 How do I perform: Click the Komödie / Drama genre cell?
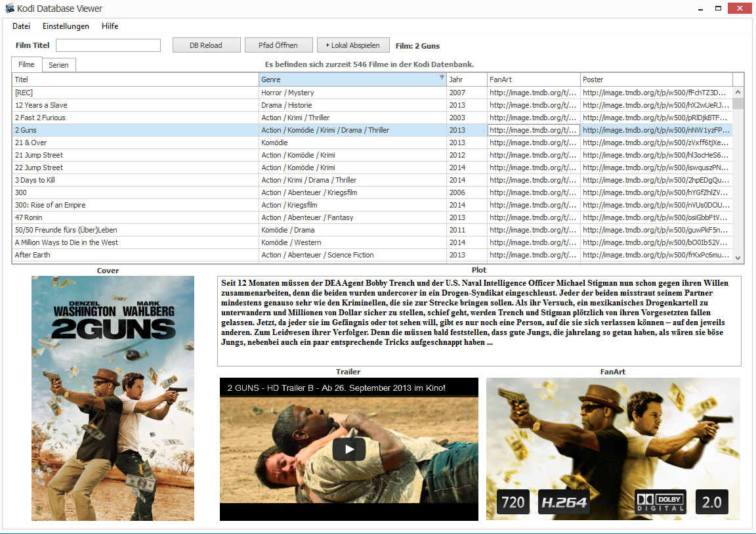point(352,231)
